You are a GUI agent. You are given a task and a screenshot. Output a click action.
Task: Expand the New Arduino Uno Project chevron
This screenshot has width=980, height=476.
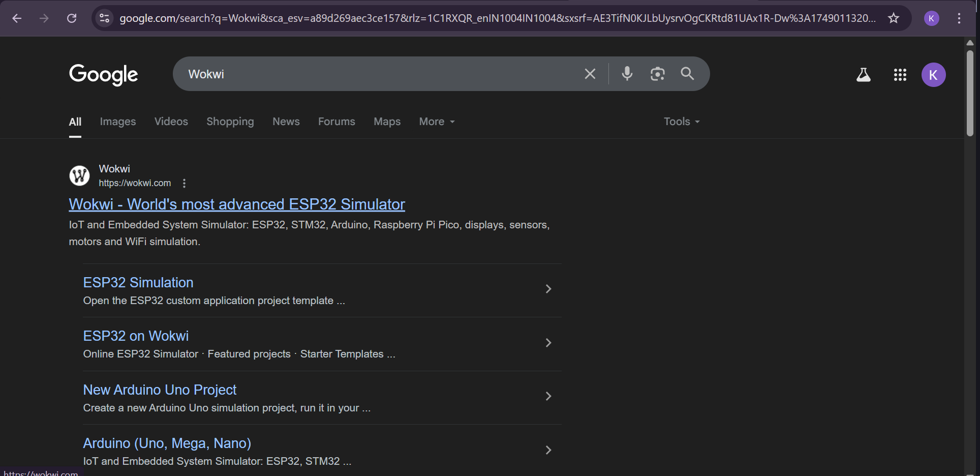pos(548,396)
